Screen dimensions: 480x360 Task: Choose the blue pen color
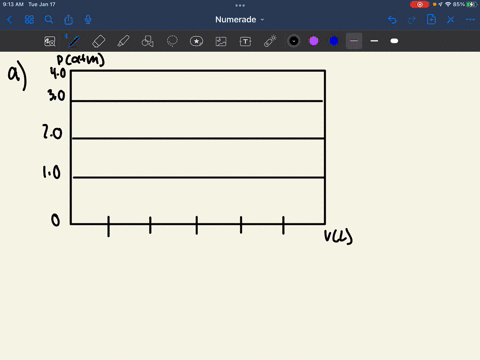[334, 41]
